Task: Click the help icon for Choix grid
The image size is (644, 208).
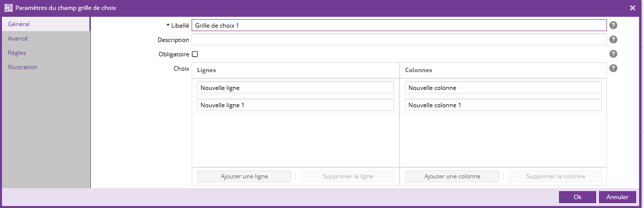Action: click(x=613, y=69)
